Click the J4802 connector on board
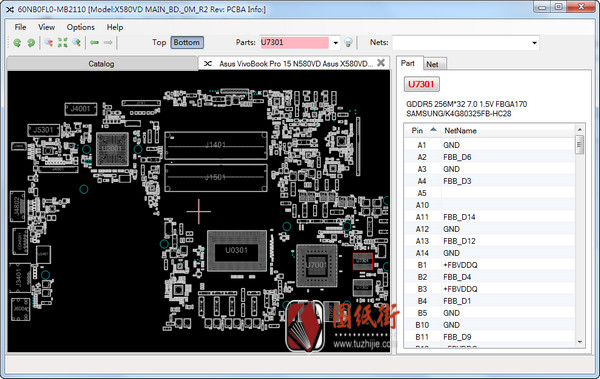Viewport: 600px width, 379px height. 18,206
